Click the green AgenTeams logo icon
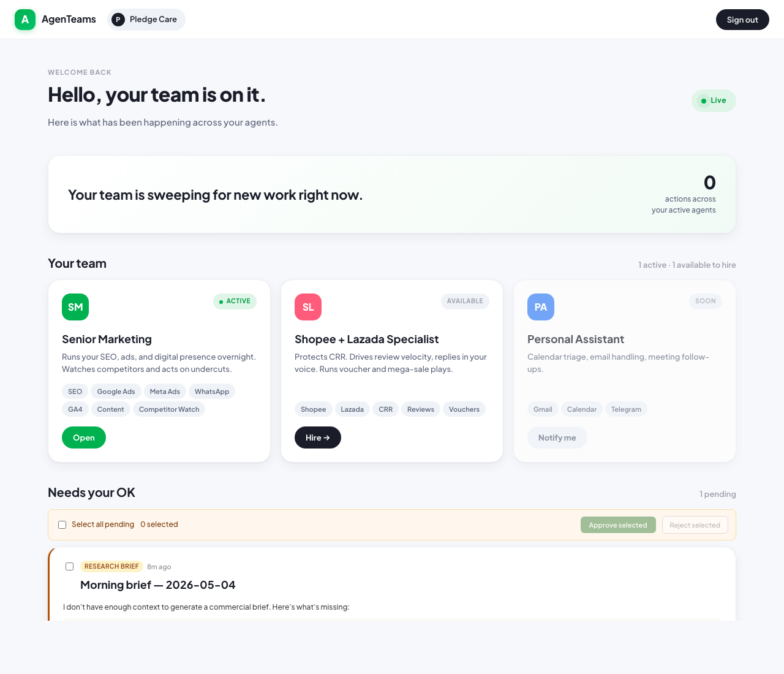 (25, 20)
